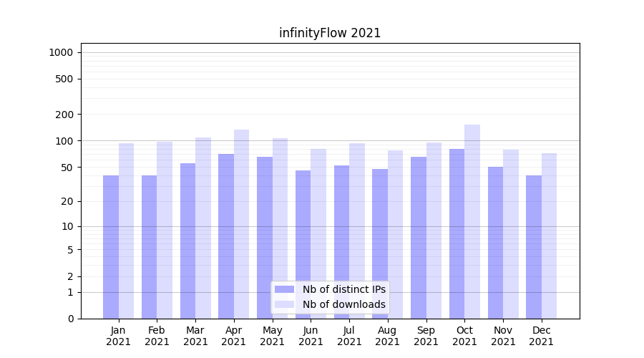This screenshot has height=358, width=644.
Task: Click the 1000 y-axis tick label
Action: (60, 52)
